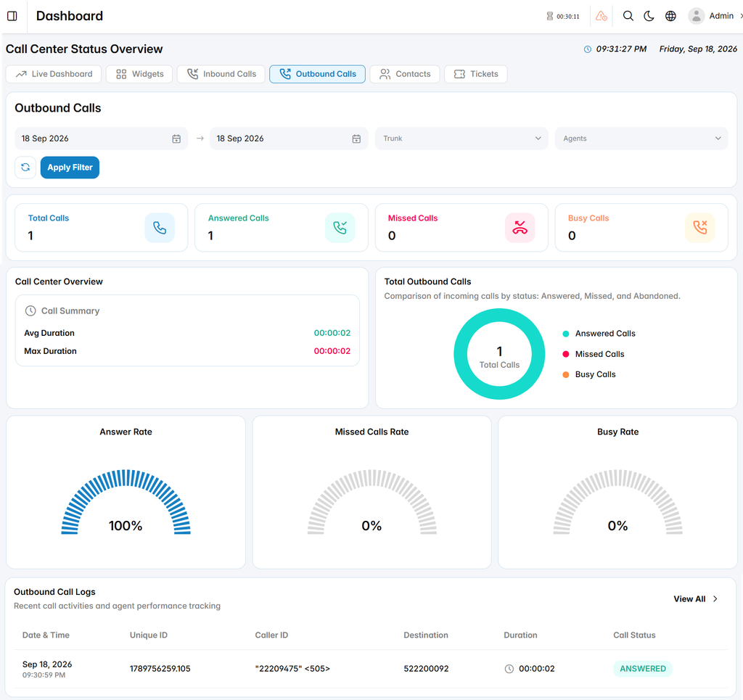Image resolution: width=743 pixels, height=700 pixels.
Task: Expand the Agents dropdown
Action: [x=641, y=139]
